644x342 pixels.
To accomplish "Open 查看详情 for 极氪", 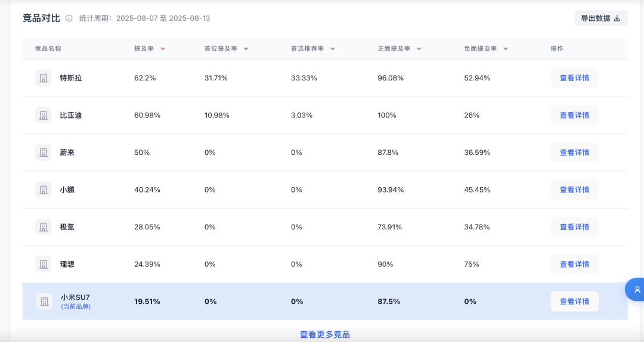I will coord(574,227).
